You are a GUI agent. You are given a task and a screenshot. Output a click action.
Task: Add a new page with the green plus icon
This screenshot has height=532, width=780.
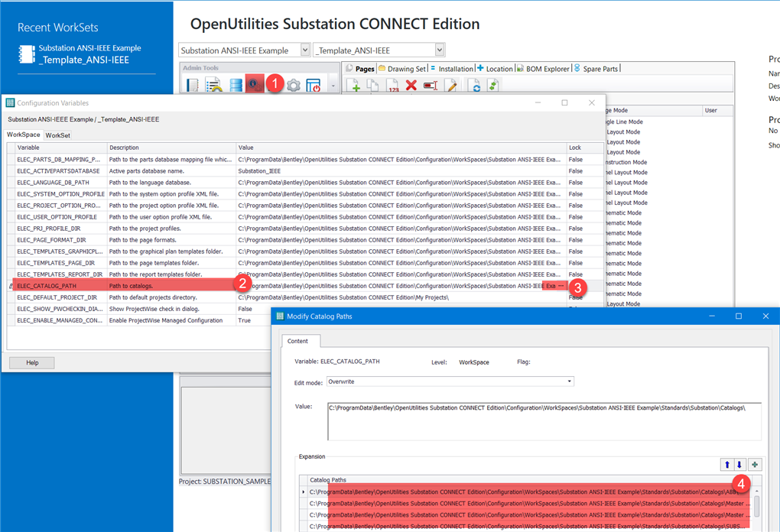[x=356, y=85]
